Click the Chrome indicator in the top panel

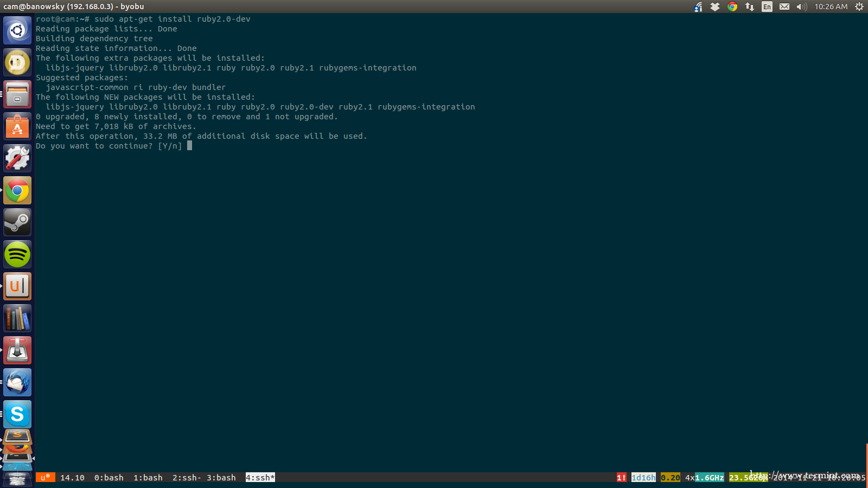click(732, 7)
